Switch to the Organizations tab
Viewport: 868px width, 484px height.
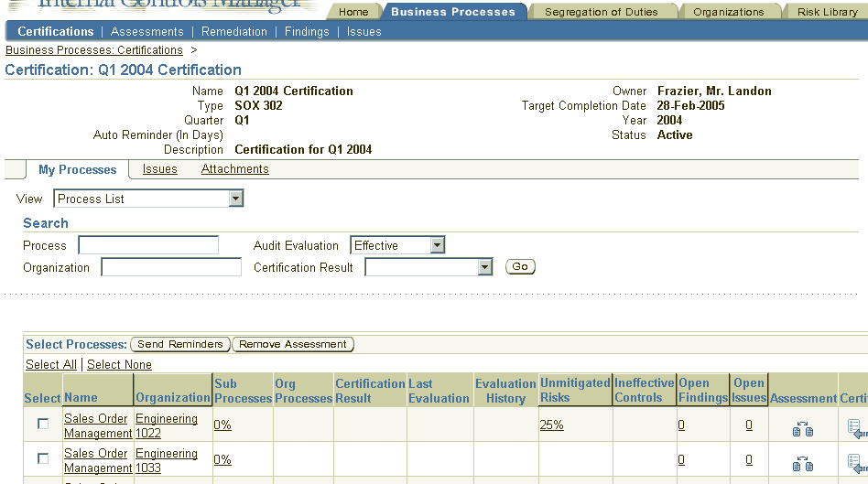coord(729,12)
